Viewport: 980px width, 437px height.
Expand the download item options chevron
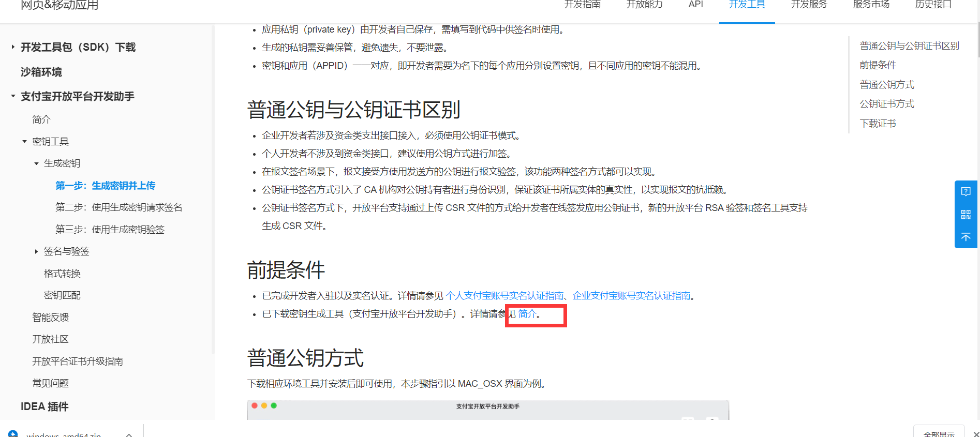pyautogui.click(x=129, y=435)
